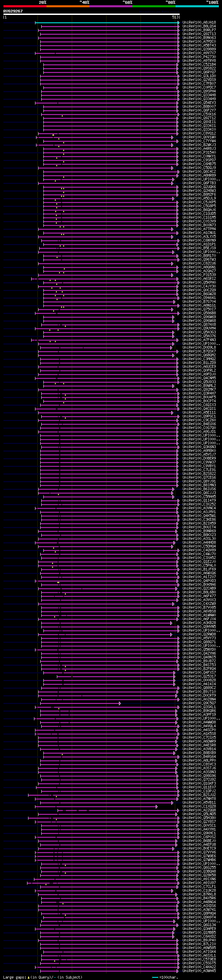The height and width of the screenshot is (980, 222).
Task: Select subject label UniRef100_A9TRV8
Action: tap(199, 60)
